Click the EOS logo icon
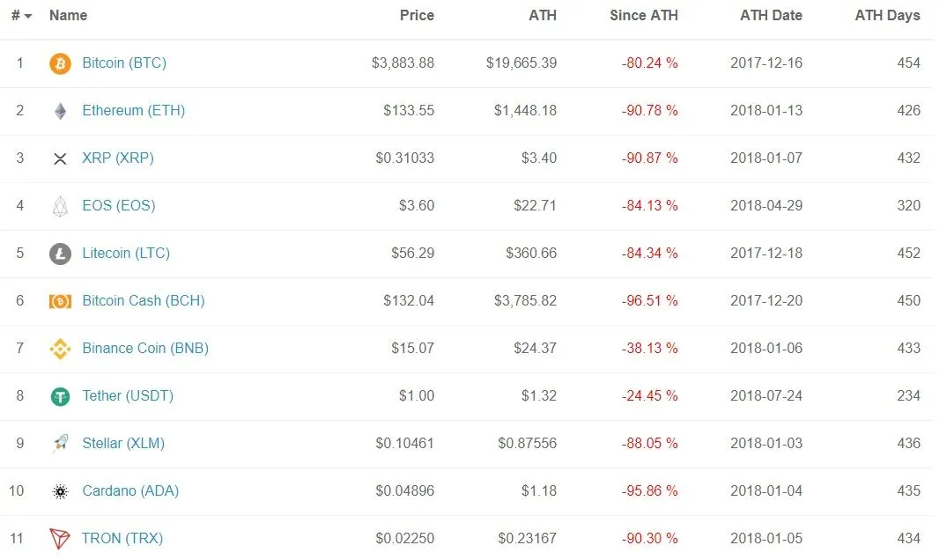Viewport: 939px width, 560px height. 60,206
